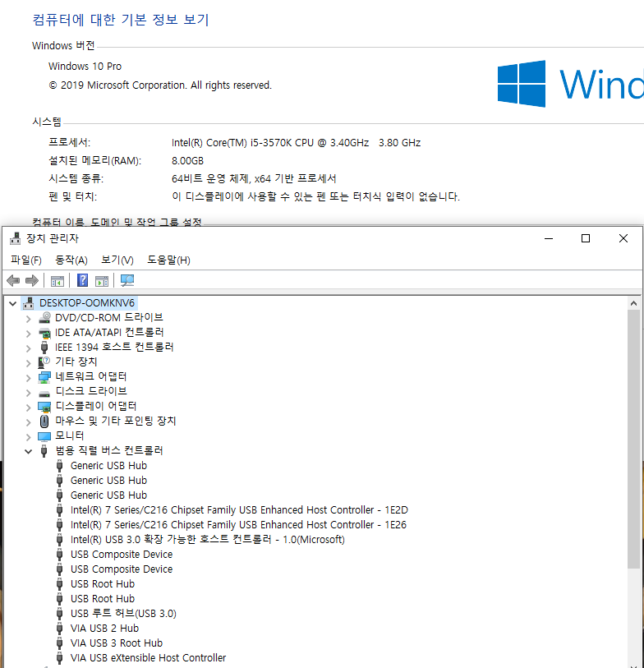This screenshot has height=668, width=644.
Task: Click the icon beside Intel USB 3.0 확장 가능한 호스트 컨트롤러
Action: (60, 540)
